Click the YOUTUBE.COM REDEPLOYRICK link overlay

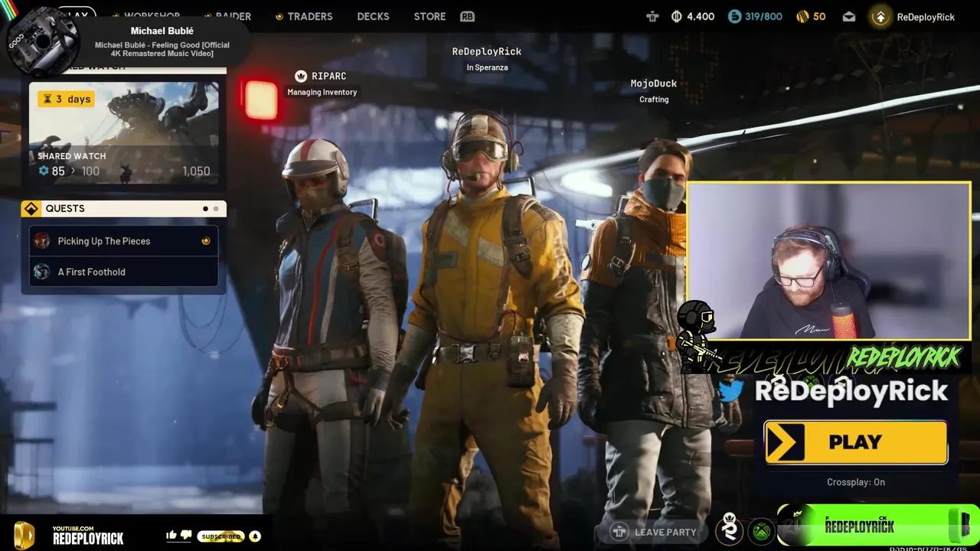coord(87,535)
